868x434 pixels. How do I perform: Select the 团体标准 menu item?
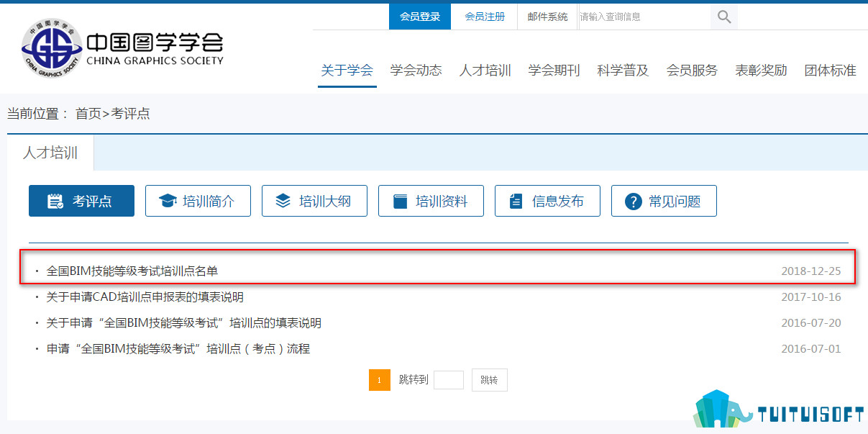(x=831, y=71)
